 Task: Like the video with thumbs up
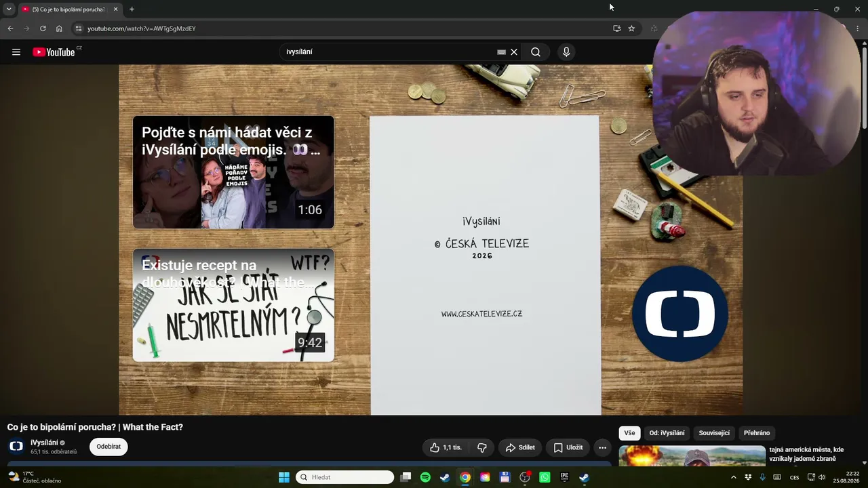point(446,447)
